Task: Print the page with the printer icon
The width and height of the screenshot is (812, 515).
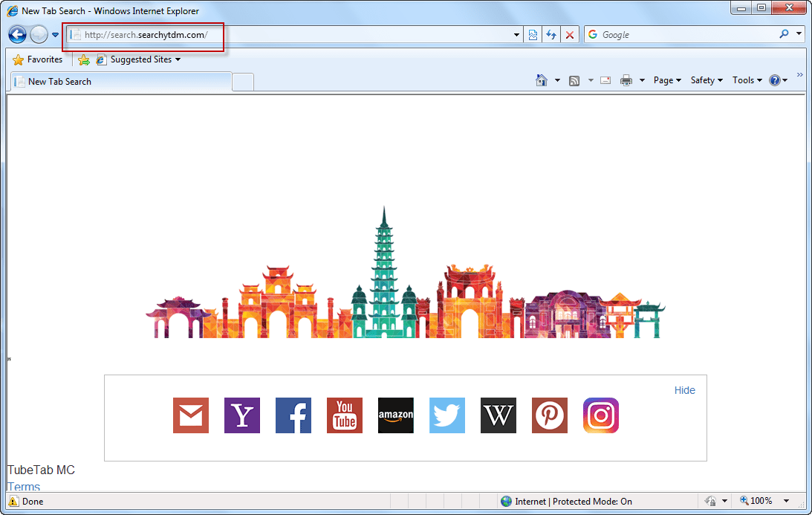Action: point(626,80)
